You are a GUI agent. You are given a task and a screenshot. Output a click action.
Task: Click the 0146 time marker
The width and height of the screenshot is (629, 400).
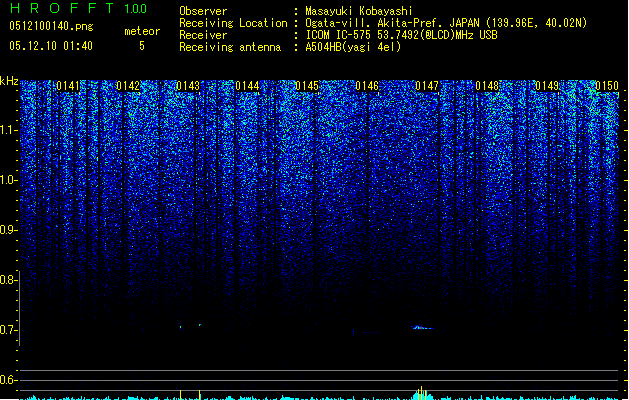pyautogui.click(x=367, y=86)
